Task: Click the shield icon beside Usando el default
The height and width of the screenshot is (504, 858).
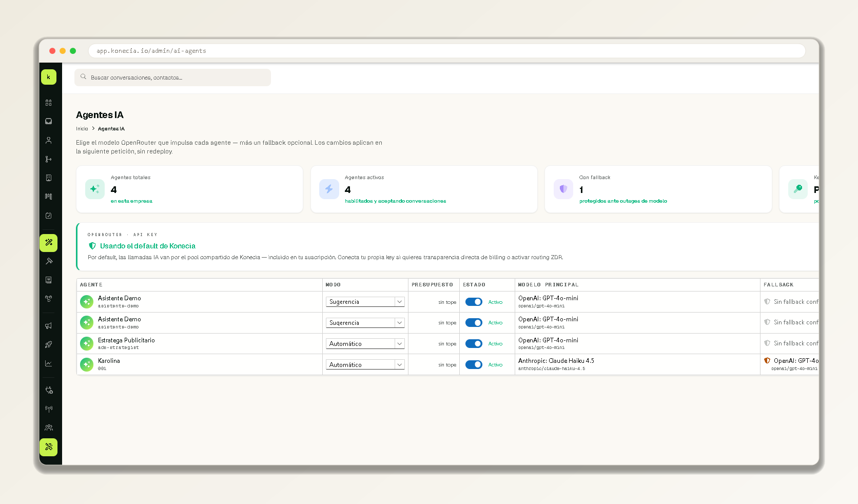Action: (92, 246)
